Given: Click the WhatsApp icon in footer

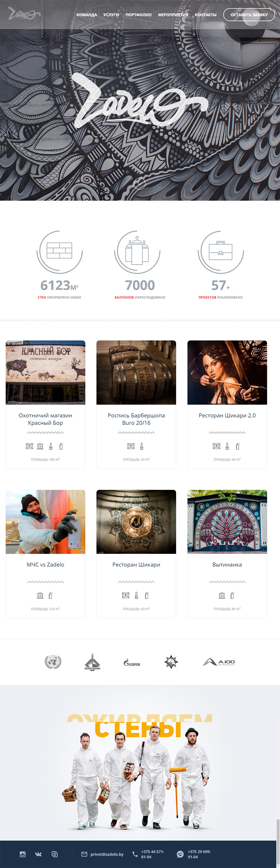Looking at the screenshot, I should tap(180, 854).
